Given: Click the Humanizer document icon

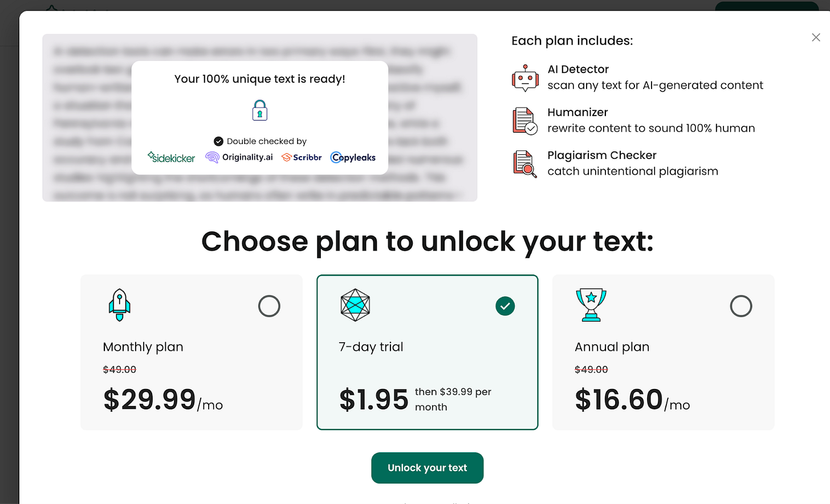Looking at the screenshot, I should [x=523, y=120].
